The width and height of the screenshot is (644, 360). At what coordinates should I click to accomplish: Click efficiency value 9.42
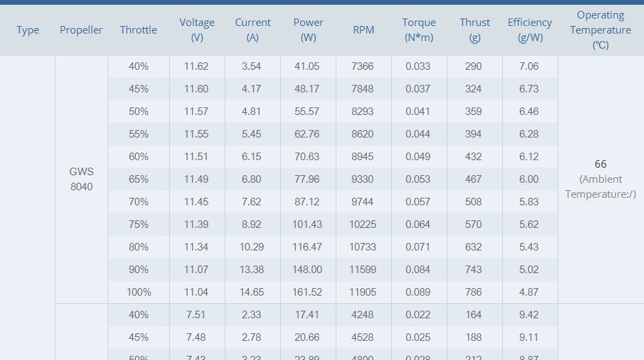coord(529,315)
